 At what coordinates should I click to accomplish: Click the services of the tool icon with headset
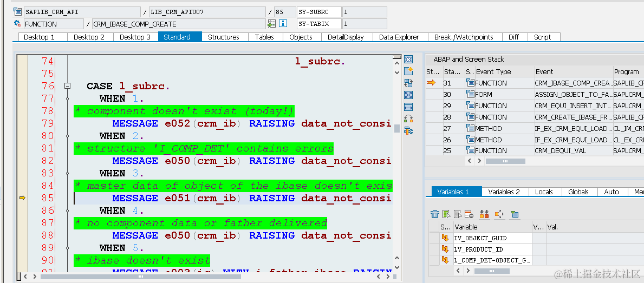[408, 119]
